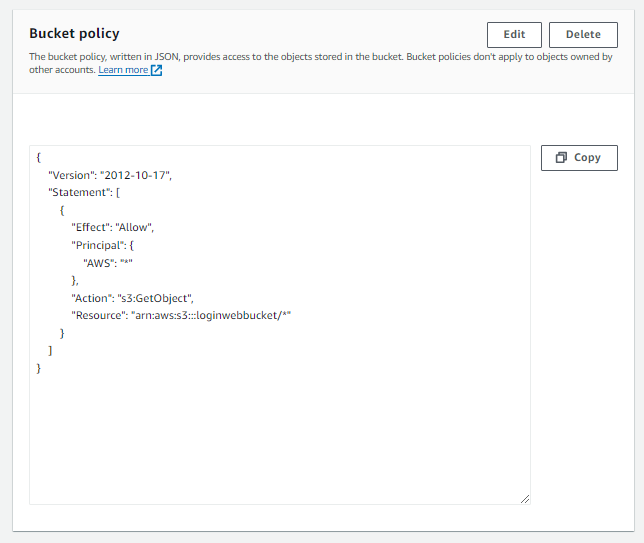Image resolution: width=644 pixels, height=543 pixels.
Task: Open the Learn more link
Action: [x=123, y=70]
